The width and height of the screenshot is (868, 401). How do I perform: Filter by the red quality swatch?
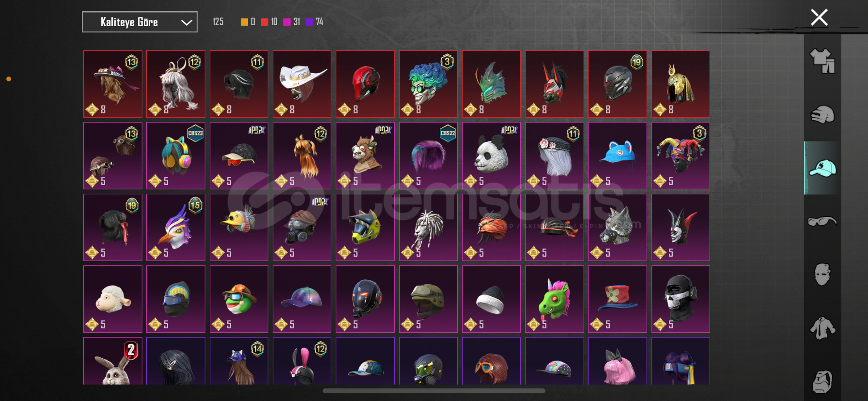tap(264, 22)
